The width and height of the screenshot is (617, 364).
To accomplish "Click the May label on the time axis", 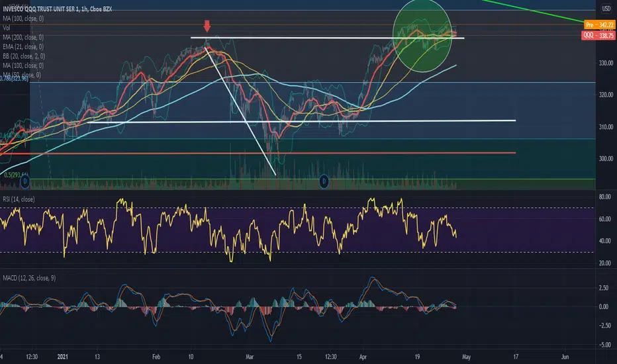I will (x=466, y=357).
